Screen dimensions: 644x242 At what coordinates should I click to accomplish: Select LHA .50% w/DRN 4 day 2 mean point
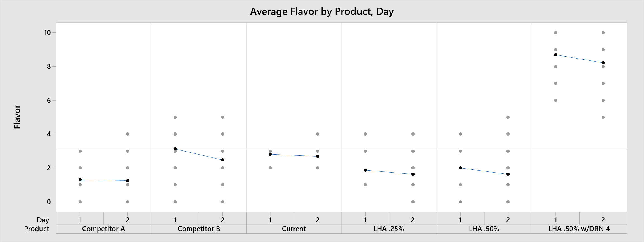pos(603,63)
